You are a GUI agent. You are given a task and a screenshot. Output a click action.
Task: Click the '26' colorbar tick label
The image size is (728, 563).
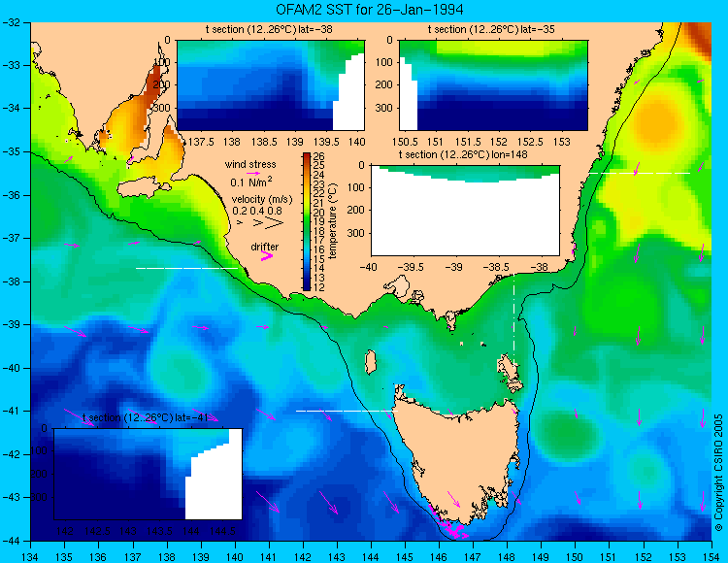[x=318, y=157]
